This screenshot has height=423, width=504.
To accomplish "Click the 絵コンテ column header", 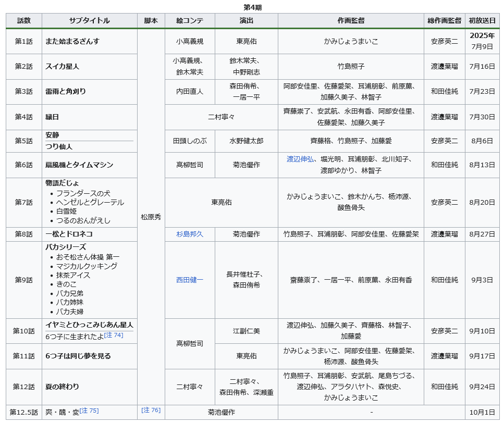I will point(190,21).
